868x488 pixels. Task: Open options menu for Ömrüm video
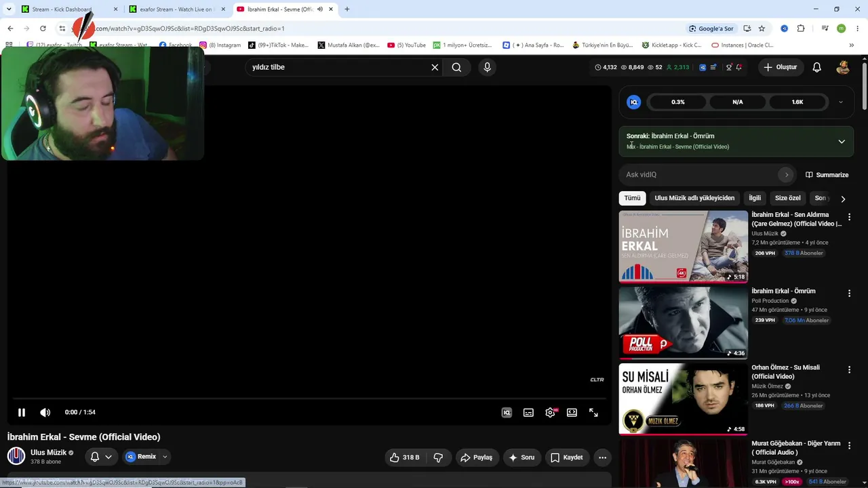[x=849, y=293]
